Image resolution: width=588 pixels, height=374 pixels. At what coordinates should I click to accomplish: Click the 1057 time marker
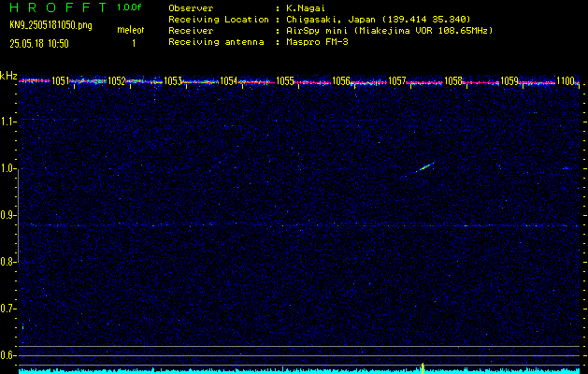(x=397, y=81)
